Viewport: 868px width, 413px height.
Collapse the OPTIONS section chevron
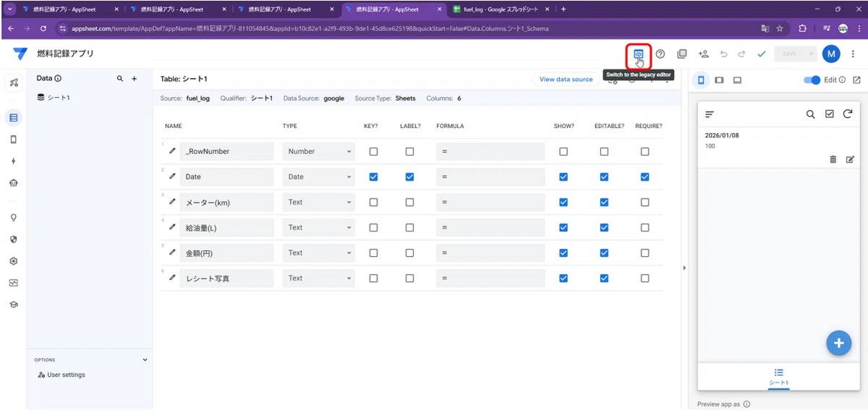click(144, 359)
